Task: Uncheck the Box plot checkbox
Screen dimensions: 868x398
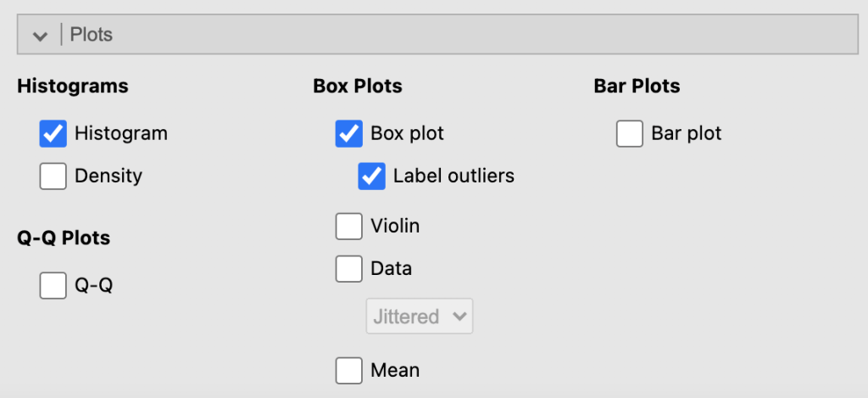Action: pyautogui.click(x=349, y=133)
